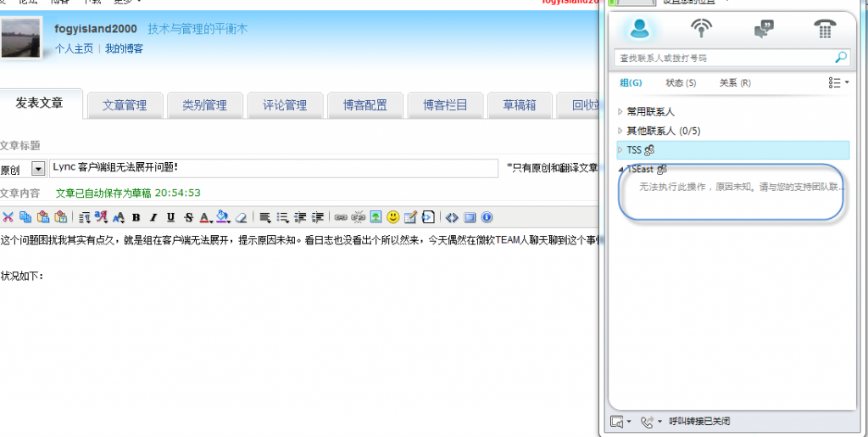
Task: Insert an image with the picture icon
Action: tap(376, 217)
